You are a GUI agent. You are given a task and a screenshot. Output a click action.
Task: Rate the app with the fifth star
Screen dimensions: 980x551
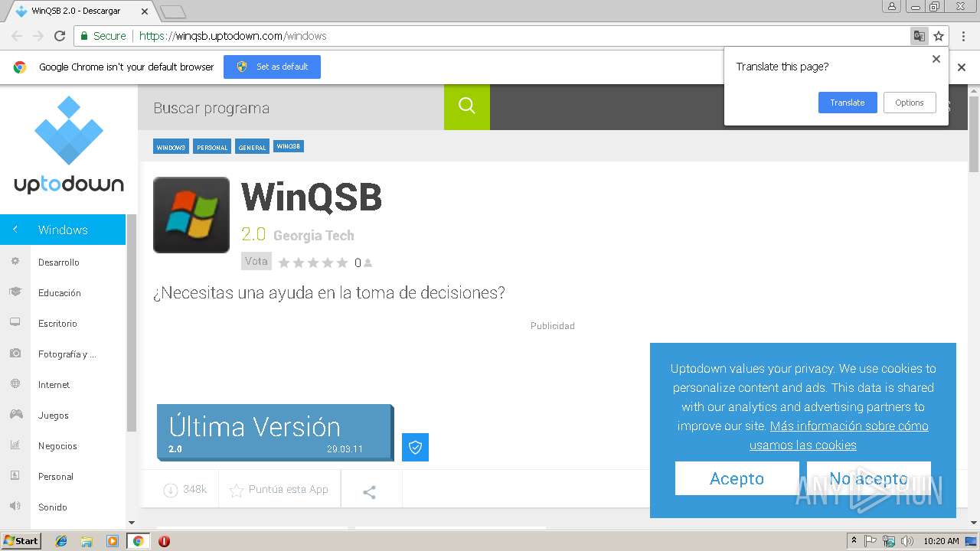(342, 262)
